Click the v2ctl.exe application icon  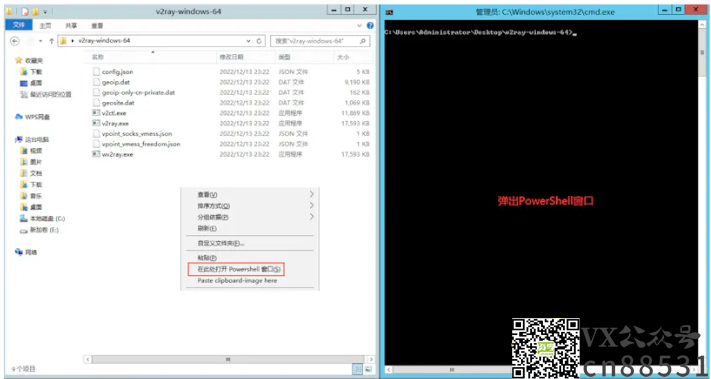[x=96, y=113]
